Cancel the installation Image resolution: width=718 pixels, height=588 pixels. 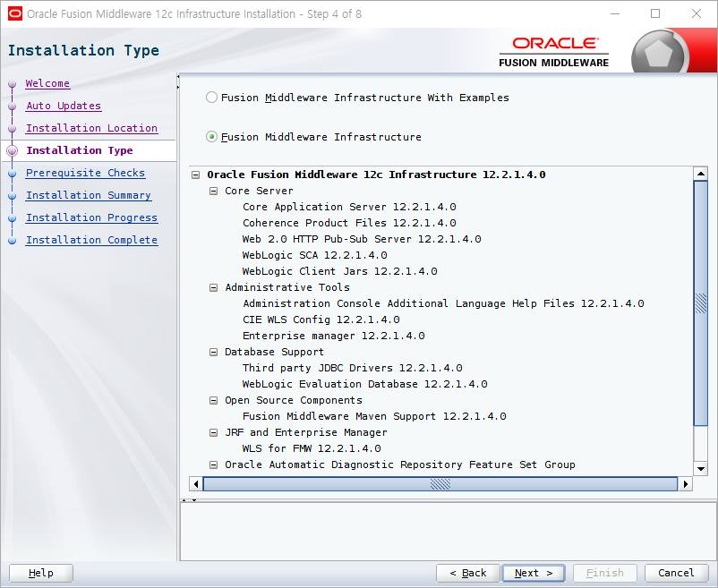tap(676, 573)
